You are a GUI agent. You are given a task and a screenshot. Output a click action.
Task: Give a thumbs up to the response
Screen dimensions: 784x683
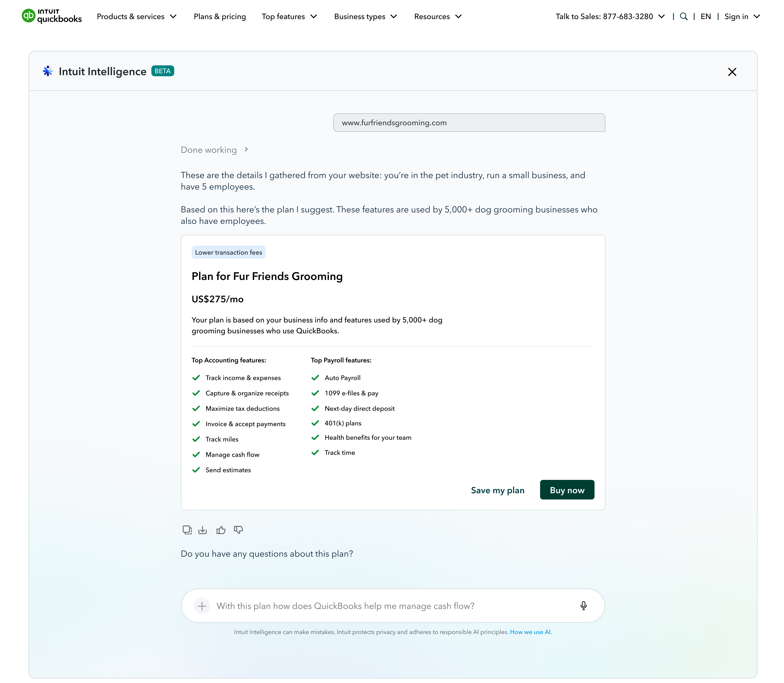pos(221,530)
